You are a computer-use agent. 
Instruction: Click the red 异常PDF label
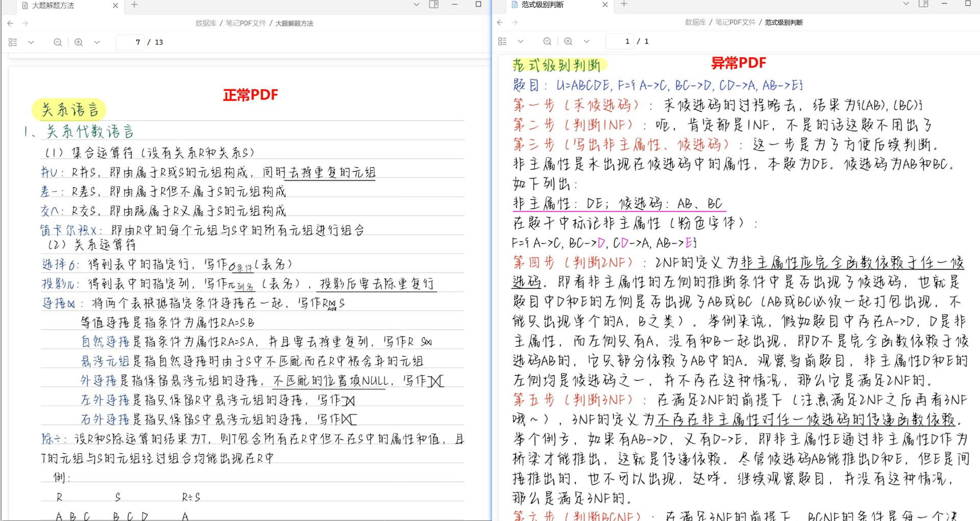click(739, 63)
